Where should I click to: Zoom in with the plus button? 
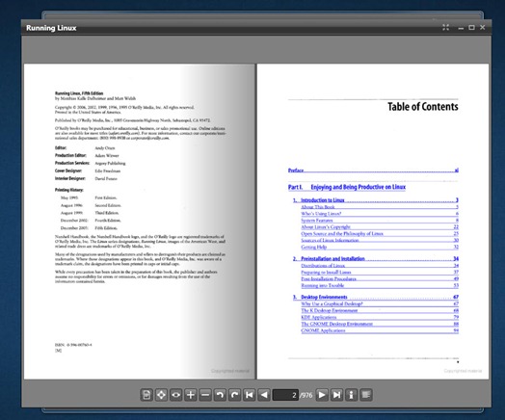pos(191,395)
